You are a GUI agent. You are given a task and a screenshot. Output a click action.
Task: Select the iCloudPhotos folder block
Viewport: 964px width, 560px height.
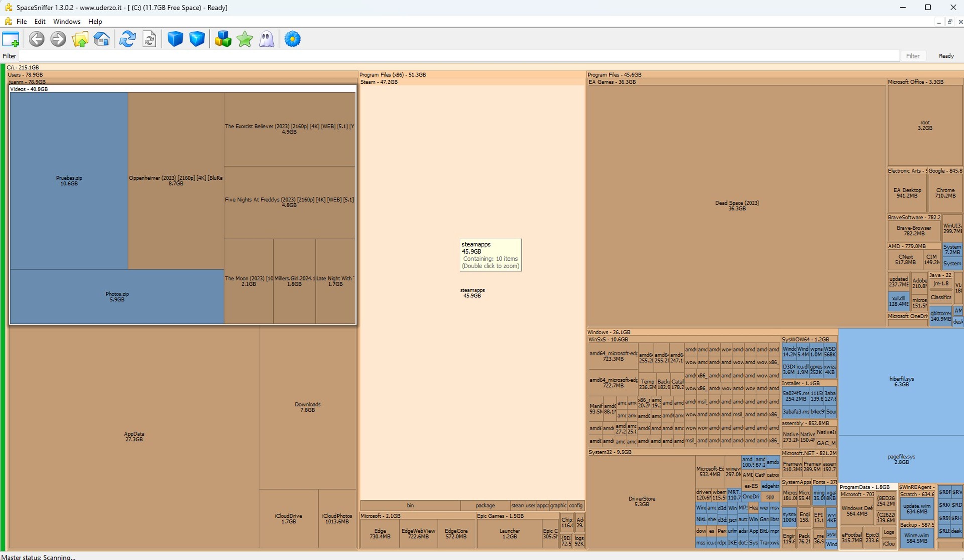(x=337, y=519)
